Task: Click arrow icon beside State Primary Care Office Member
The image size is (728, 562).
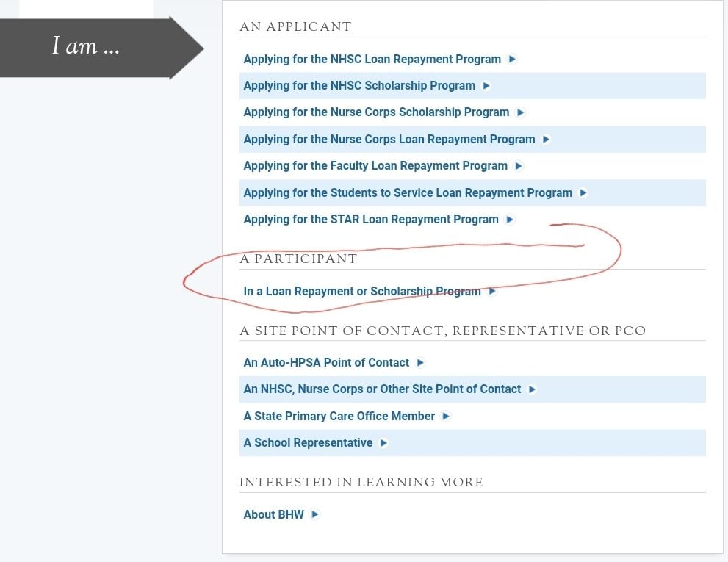Action: click(x=446, y=416)
